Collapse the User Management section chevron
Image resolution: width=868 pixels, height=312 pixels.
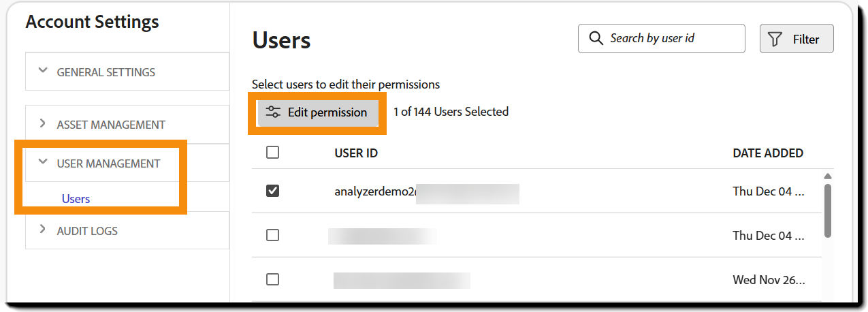[43, 162]
